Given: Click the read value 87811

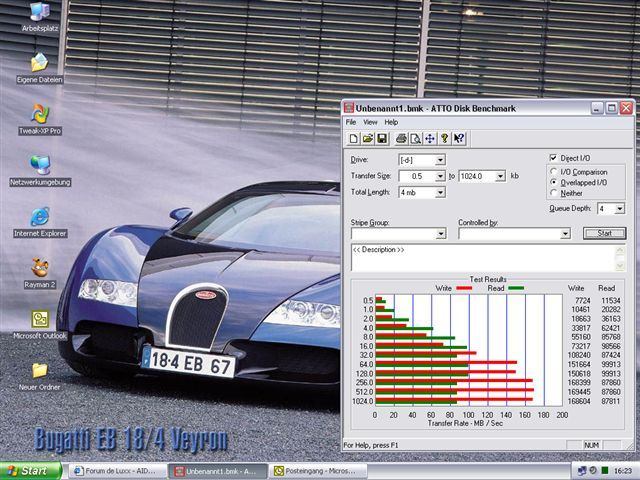Looking at the screenshot, I should (x=610, y=401).
